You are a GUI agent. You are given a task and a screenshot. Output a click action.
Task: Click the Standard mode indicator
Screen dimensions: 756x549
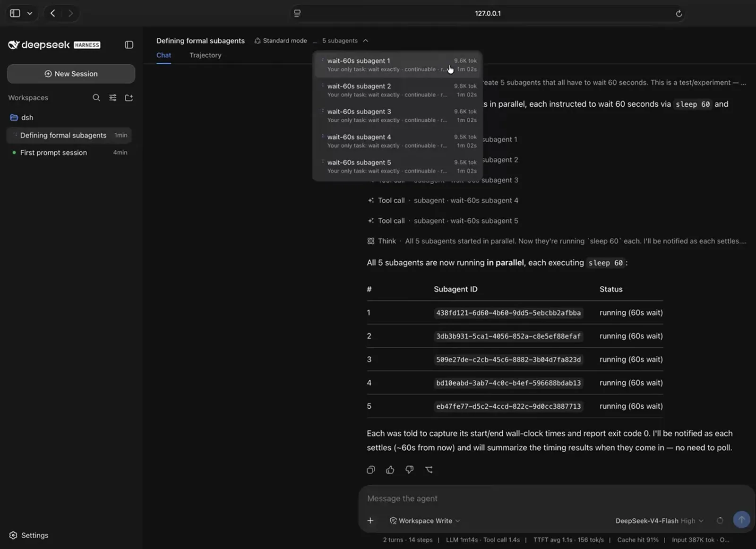[x=281, y=41]
